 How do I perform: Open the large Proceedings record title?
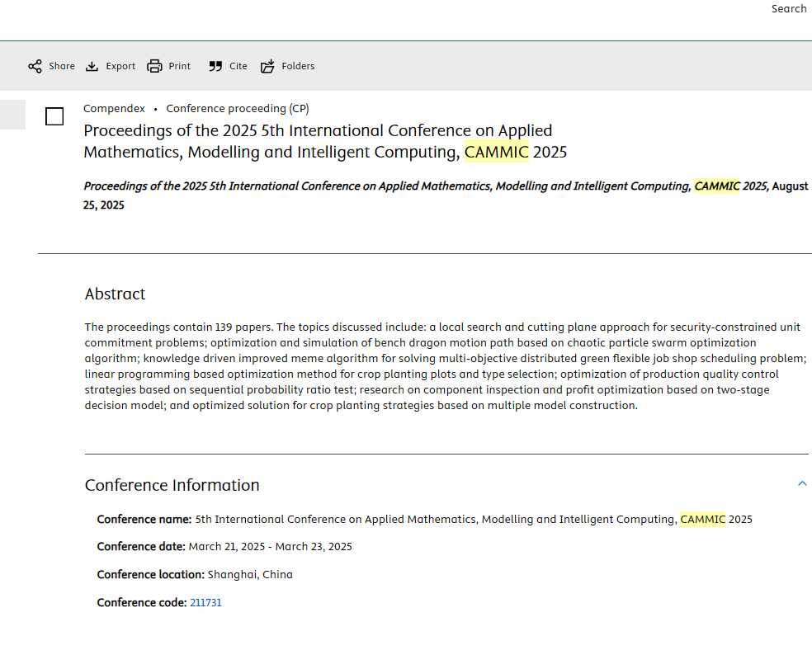click(x=318, y=141)
